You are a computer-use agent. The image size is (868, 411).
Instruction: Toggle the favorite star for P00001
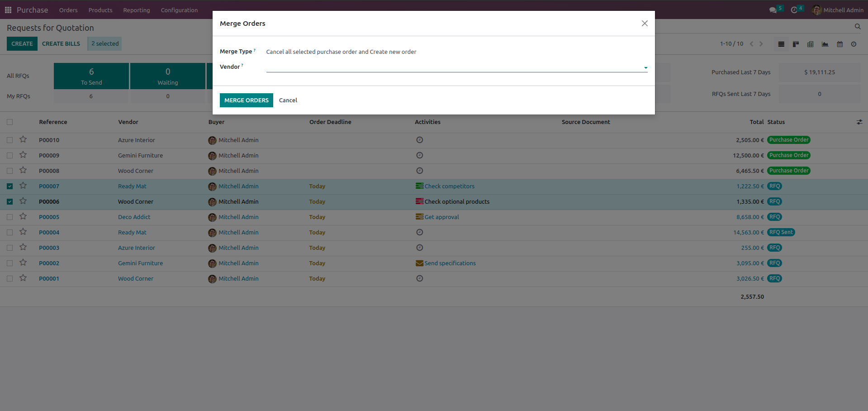(23, 278)
